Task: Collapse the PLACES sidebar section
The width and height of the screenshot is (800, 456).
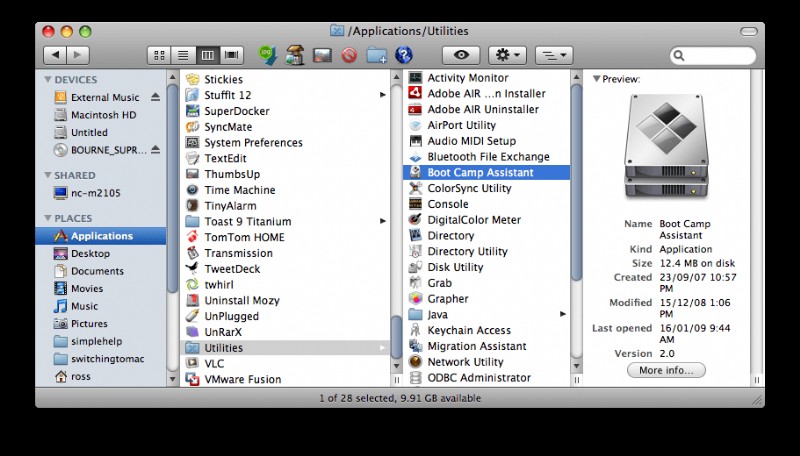Action: click(48, 218)
